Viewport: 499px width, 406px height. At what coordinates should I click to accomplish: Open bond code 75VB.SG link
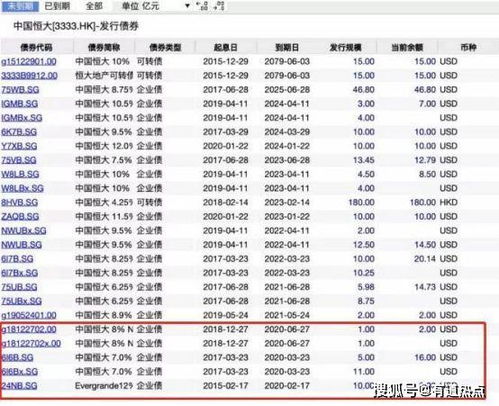19,160
